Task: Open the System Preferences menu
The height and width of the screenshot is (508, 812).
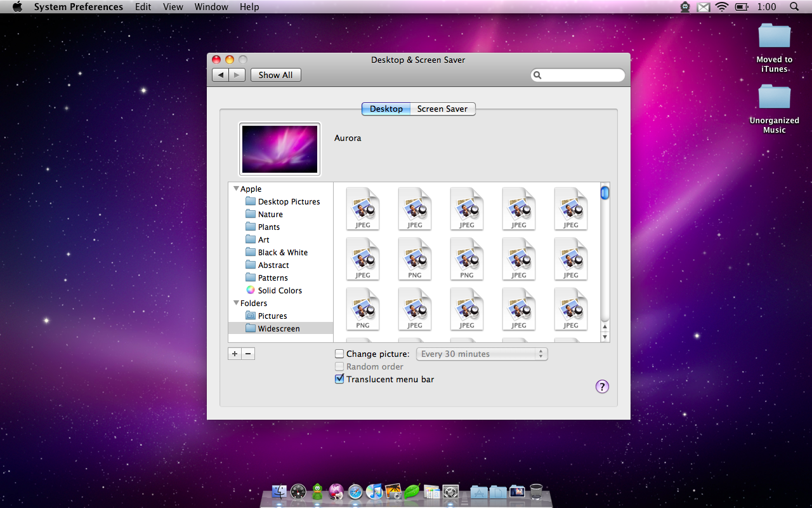Action: tap(79, 6)
